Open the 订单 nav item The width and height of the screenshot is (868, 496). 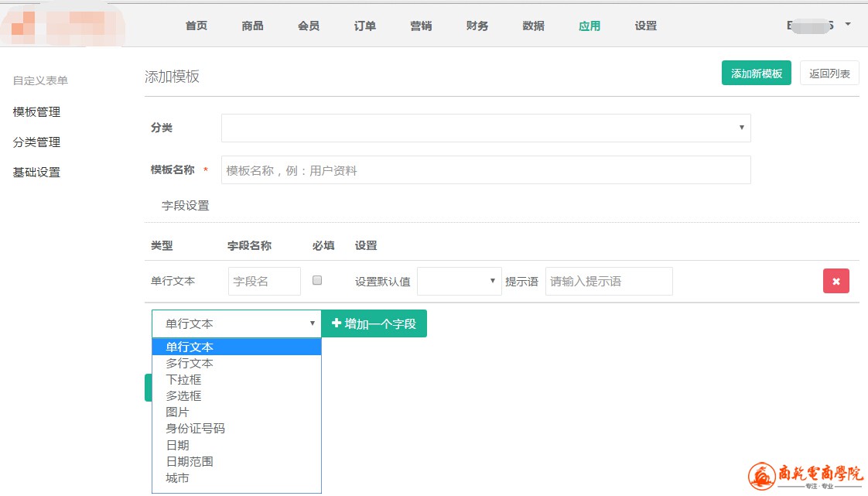pyautogui.click(x=365, y=26)
